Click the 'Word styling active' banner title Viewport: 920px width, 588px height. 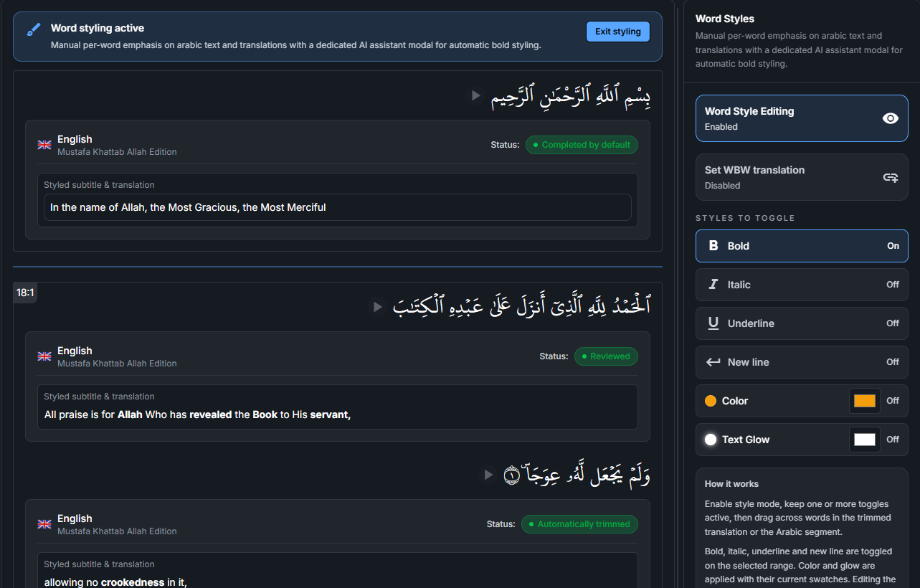98,29
